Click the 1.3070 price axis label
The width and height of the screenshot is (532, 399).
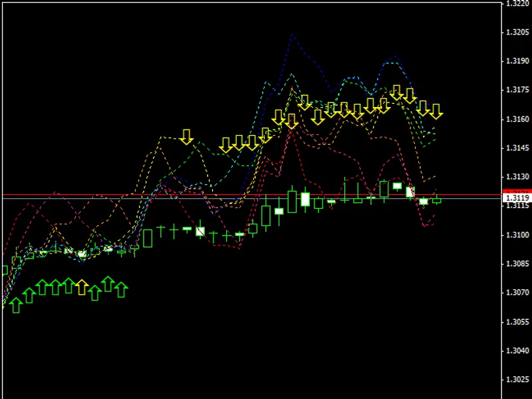click(517, 293)
